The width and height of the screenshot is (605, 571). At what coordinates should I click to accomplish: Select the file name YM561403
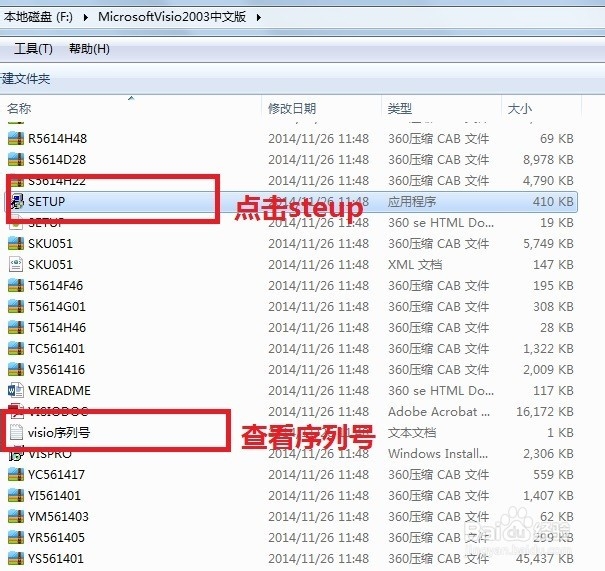pos(58,516)
